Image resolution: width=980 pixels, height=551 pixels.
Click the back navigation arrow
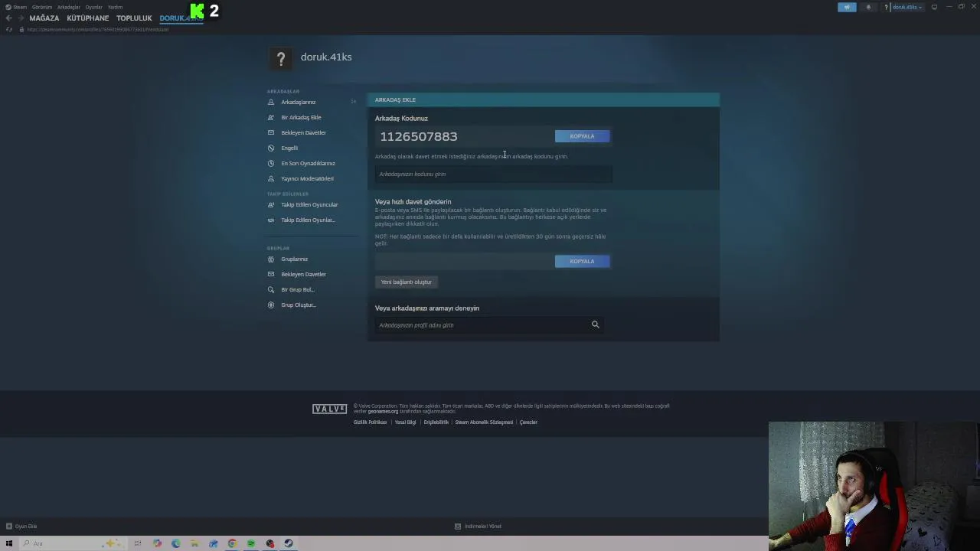[x=8, y=18]
